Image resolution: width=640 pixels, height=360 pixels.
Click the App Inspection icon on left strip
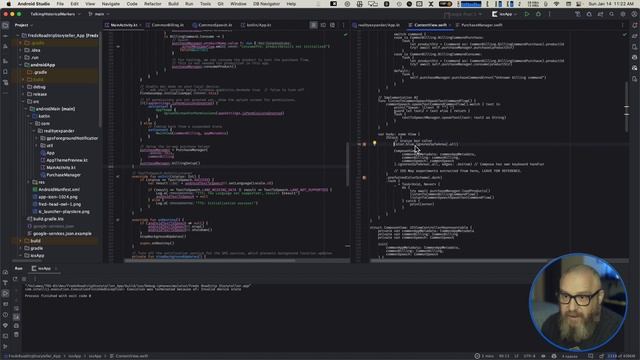5,325
